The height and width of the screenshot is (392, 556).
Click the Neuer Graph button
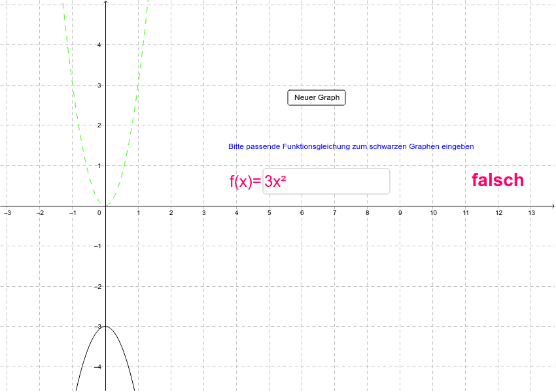click(317, 98)
